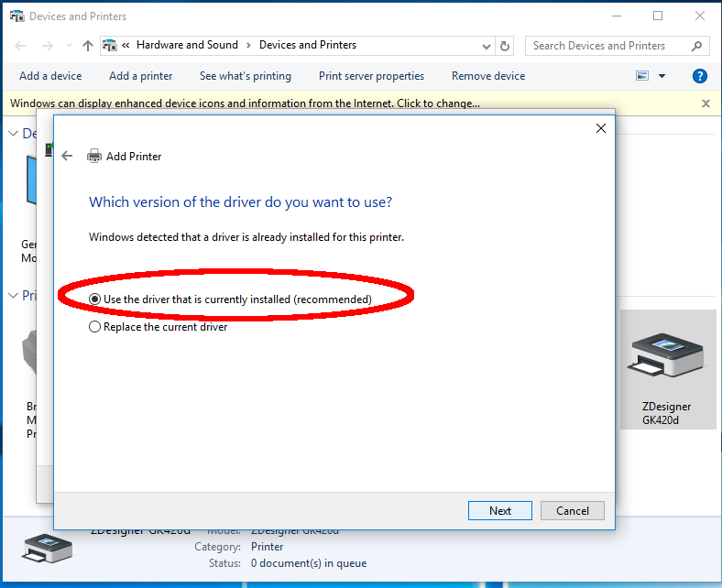This screenshot has width=722, height=588.
Task: Click the Category value 'Printer'
Action: coord(267,547)
